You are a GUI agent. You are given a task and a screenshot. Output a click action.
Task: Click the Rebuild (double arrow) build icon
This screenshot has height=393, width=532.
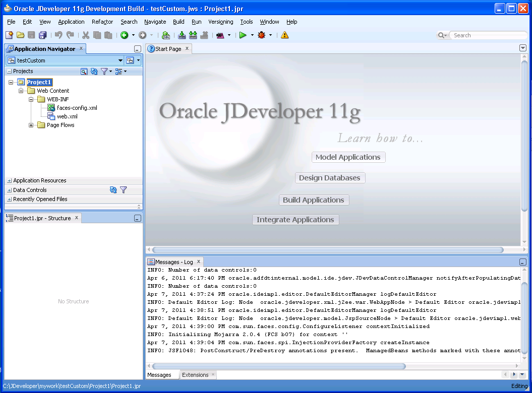point(193,35)
